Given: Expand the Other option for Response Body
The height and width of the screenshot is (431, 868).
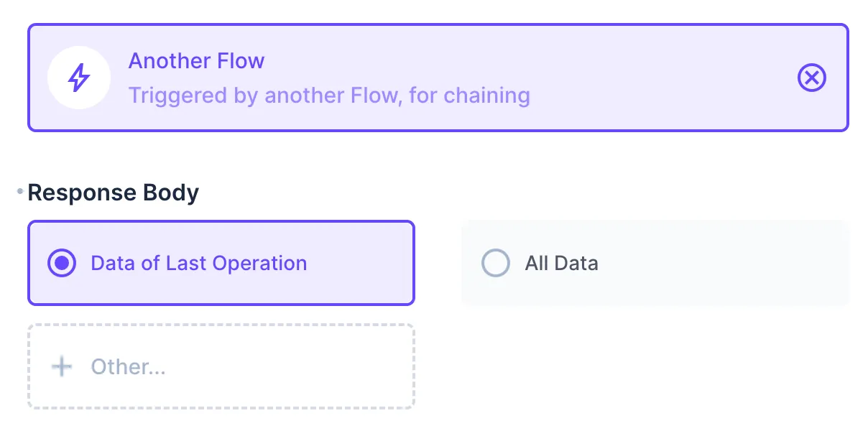Looking at the screenshot, I should tap(221, 366).
